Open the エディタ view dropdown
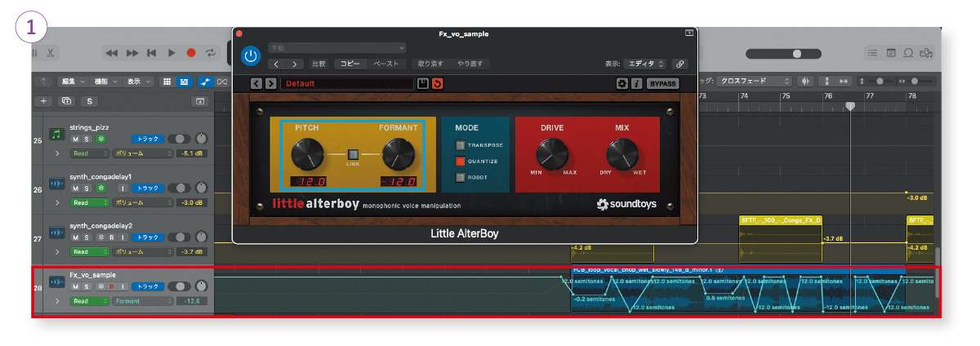The image size is (980, 346). [646, 63]
